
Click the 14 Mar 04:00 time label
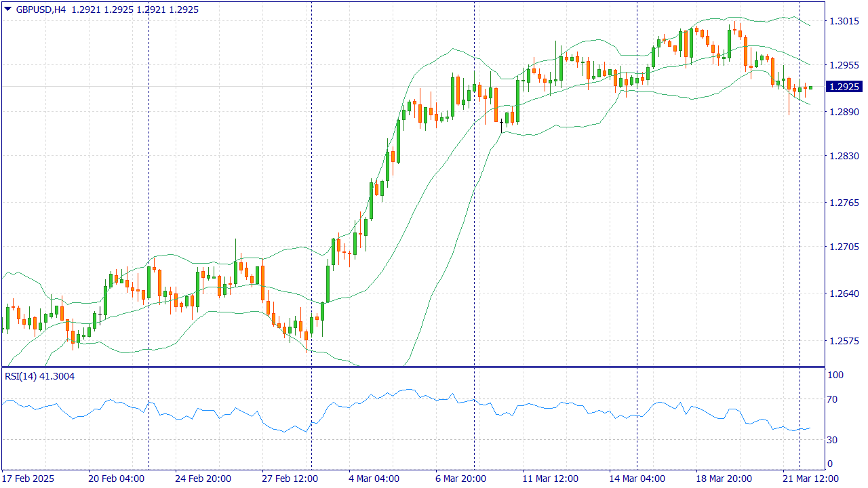tap(636, 479)
